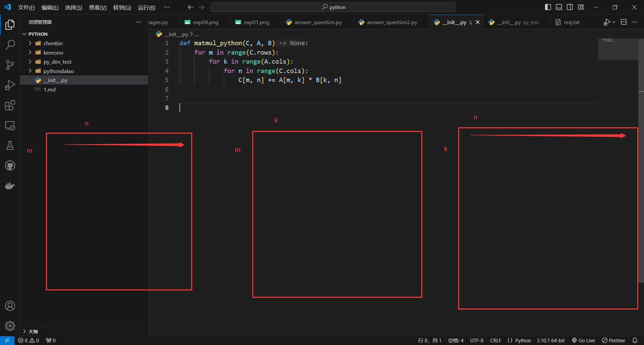644x345 pixels.
Task: Open the Source Control view
Action: (10, 65)
